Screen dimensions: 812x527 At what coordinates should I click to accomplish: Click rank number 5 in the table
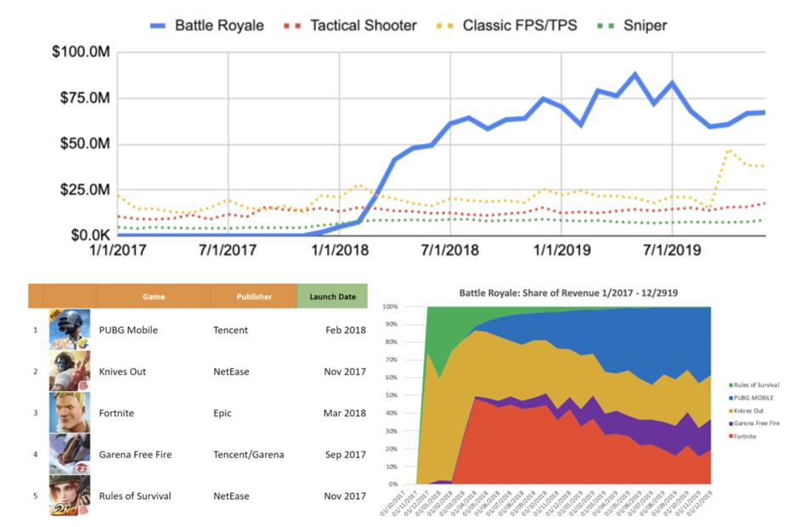[x=35, y=496]
